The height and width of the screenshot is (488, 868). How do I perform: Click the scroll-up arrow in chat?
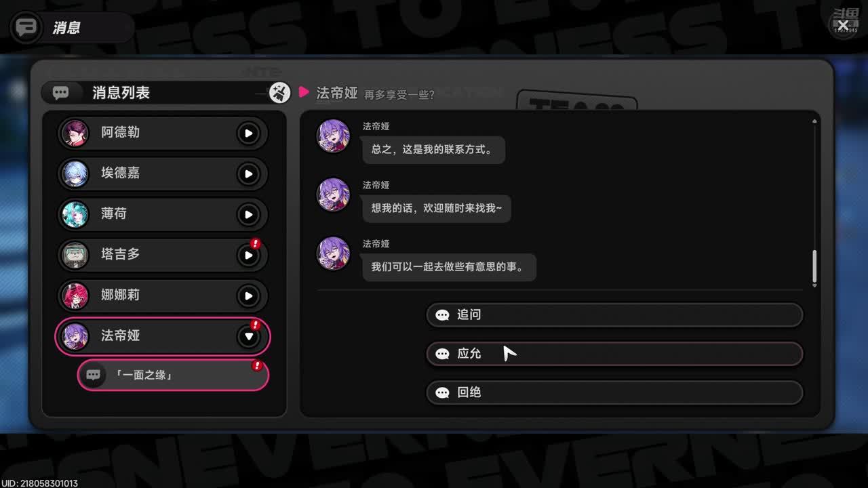(x=814, y=121)
